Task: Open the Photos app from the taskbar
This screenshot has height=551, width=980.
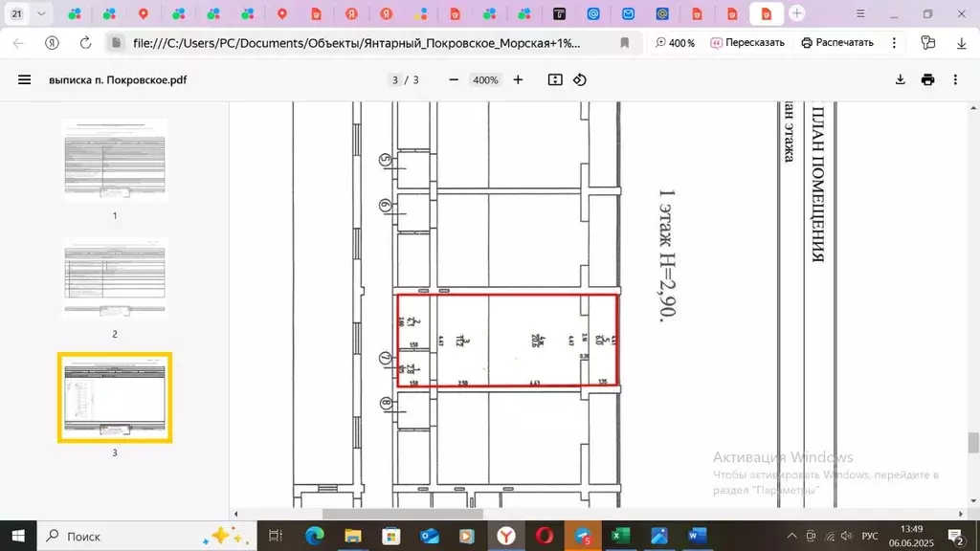Action: coord(658,536)
